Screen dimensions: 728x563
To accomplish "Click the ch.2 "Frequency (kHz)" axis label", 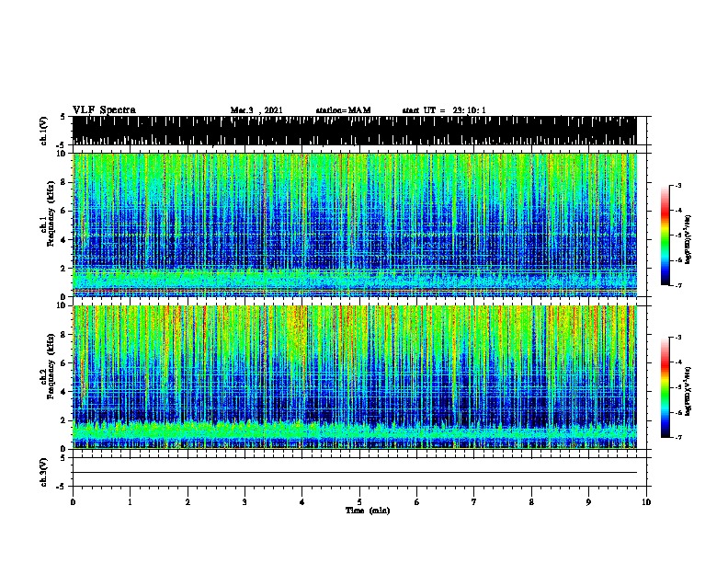I will [x=51, y=366].
